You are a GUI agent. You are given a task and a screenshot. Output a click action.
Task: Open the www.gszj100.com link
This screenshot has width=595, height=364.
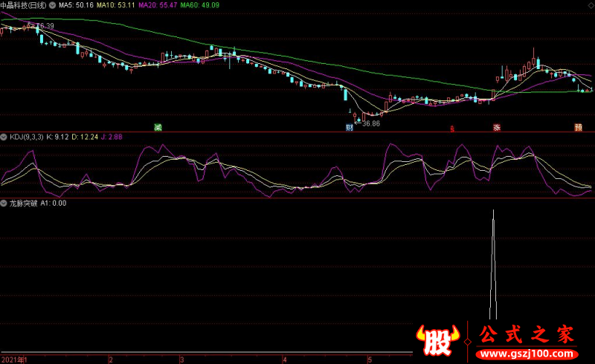527,354
